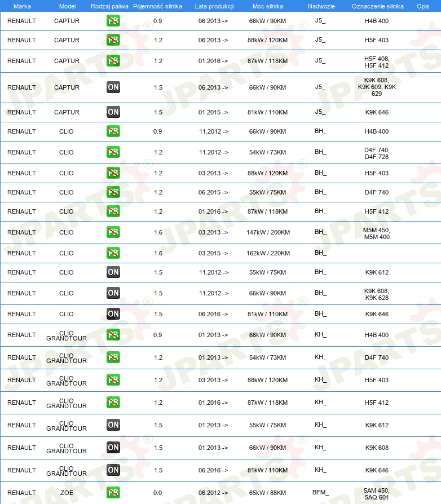
Task: Select the ZOE model cell
Action: [67, 493]
